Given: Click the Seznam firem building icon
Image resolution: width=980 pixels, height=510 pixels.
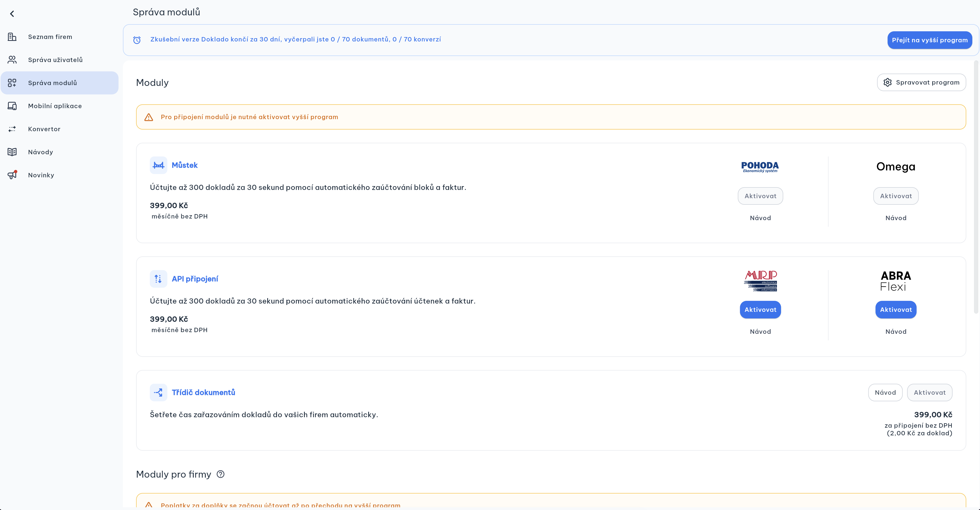Looking at the screenshot, I should tap(12, 37).
